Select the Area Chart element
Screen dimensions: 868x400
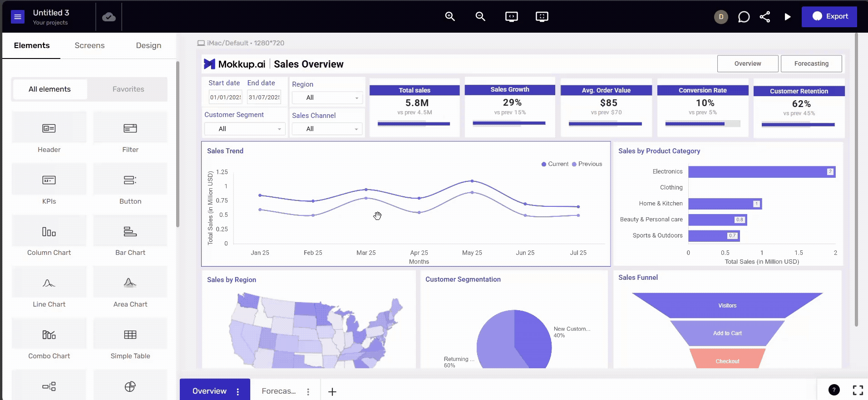point(130,288)
